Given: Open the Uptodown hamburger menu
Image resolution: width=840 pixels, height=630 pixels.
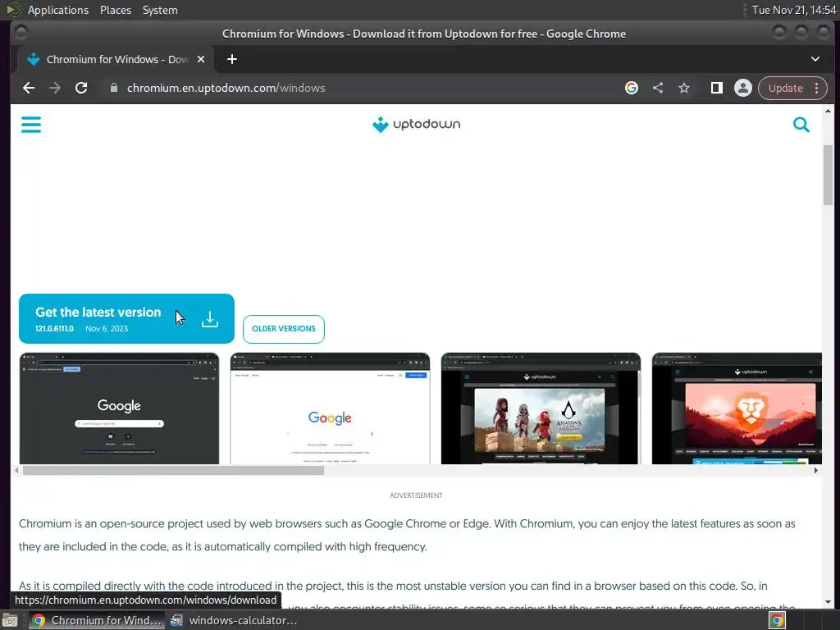Looking at the screenshot, I should pyautogui.click(x=30, y=125).
